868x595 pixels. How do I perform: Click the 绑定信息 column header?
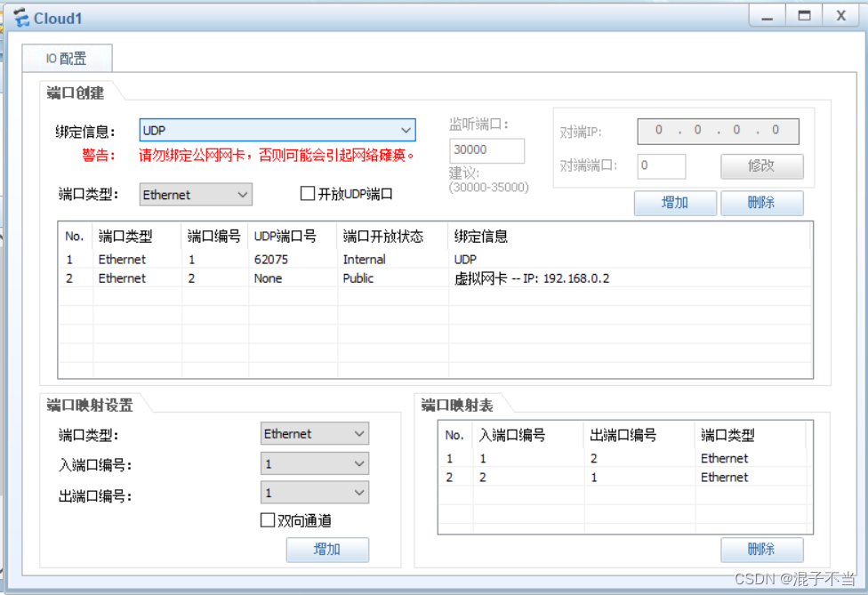(630, 237)
